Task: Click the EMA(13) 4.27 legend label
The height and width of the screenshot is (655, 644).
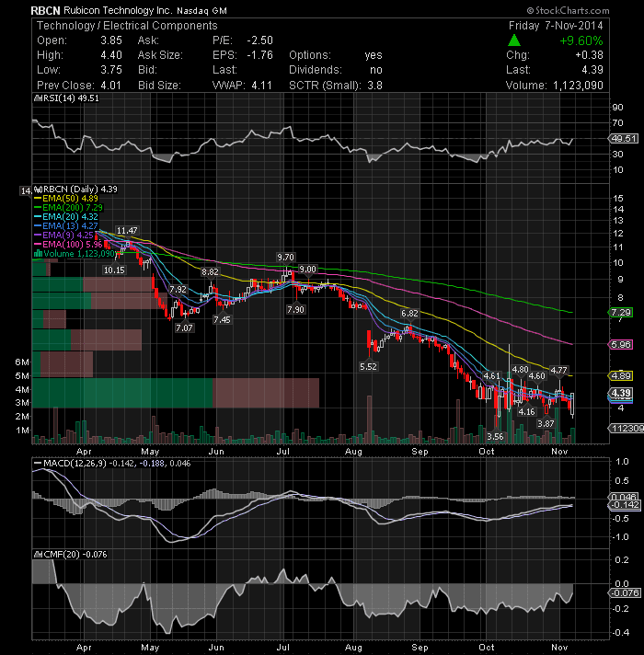Action: tap(70, 226)
